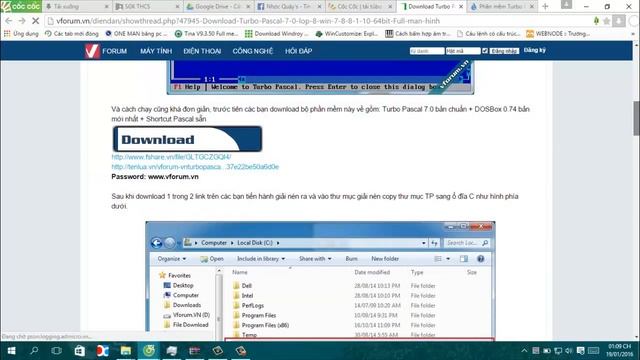640x360 pixels.
Task: Open the Cốc Cốc browser menu logo
Action: [20, 6]
